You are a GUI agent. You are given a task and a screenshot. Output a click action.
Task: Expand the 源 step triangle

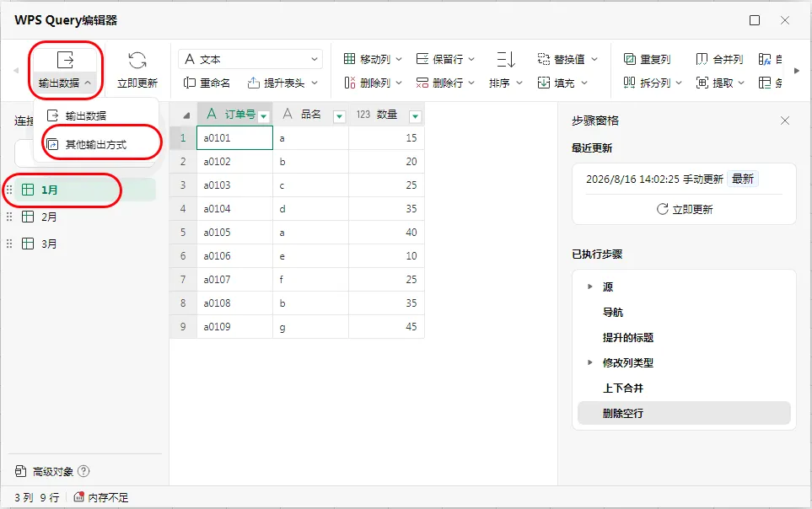(590, 287)
